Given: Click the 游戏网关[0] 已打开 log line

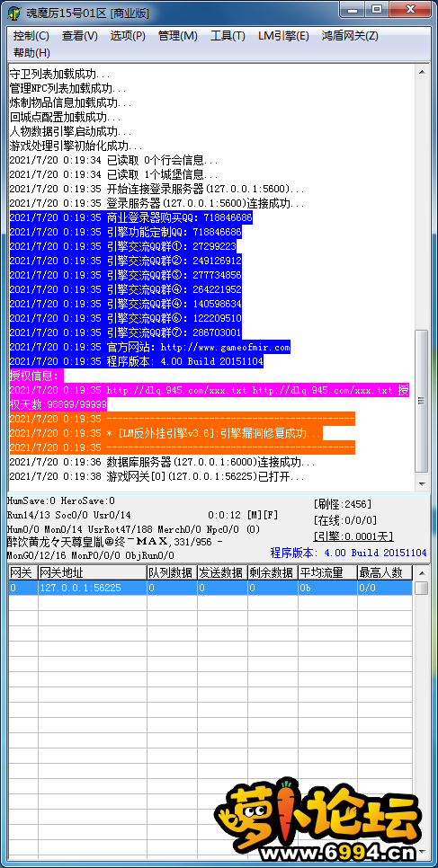Looking at the screenshot, I should [x=156, y=476].
